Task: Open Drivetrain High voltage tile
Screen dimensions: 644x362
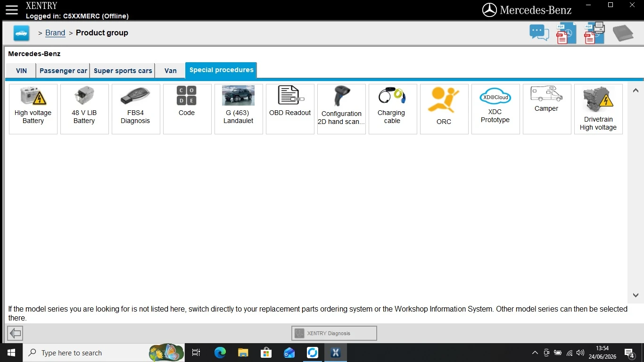Action: click(x=598, y=109)
